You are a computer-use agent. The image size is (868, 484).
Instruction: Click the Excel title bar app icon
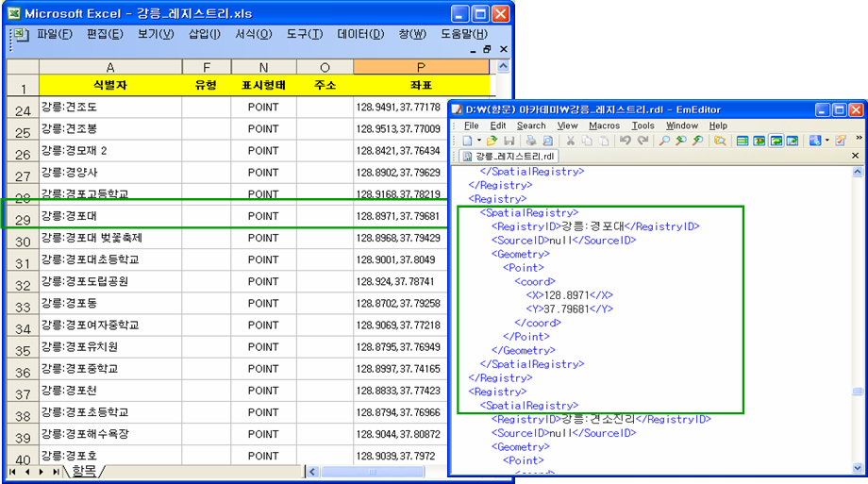point(14,13)
